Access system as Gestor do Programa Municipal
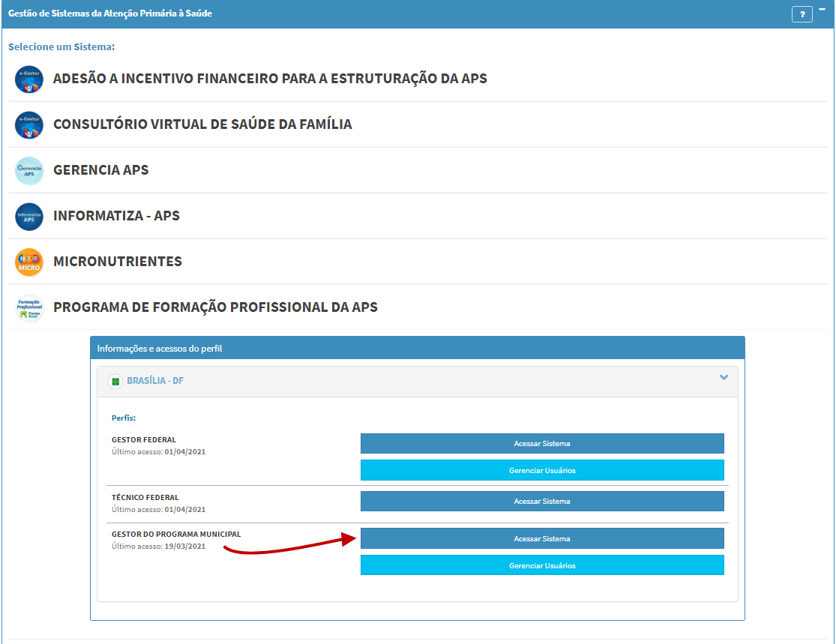Image resolution: width=836 pixels, height=644 pixels. [542, 538]
